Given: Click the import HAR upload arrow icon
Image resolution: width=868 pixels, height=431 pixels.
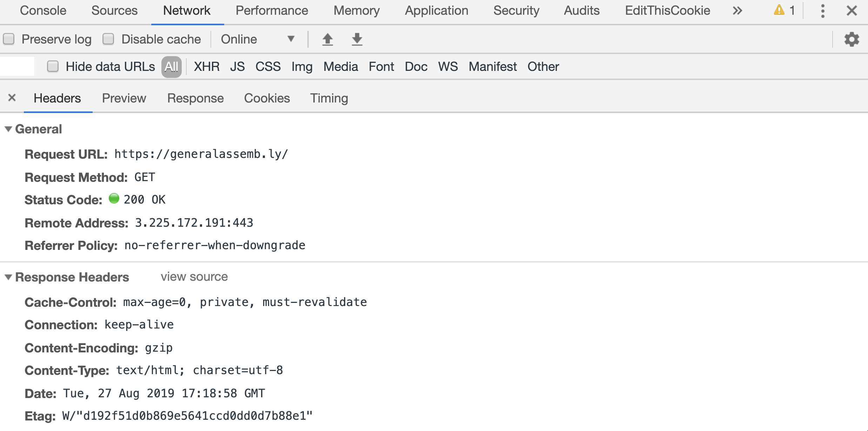Looking at the screenshot, I should [327, 39].
